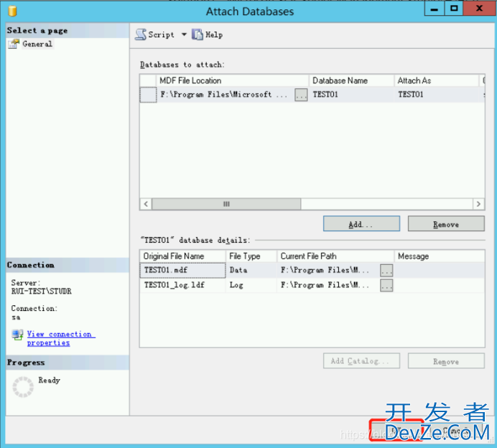Click the horizontal scrollbar thumb
The image size is (497, 448).
click(x=226, y=204)
